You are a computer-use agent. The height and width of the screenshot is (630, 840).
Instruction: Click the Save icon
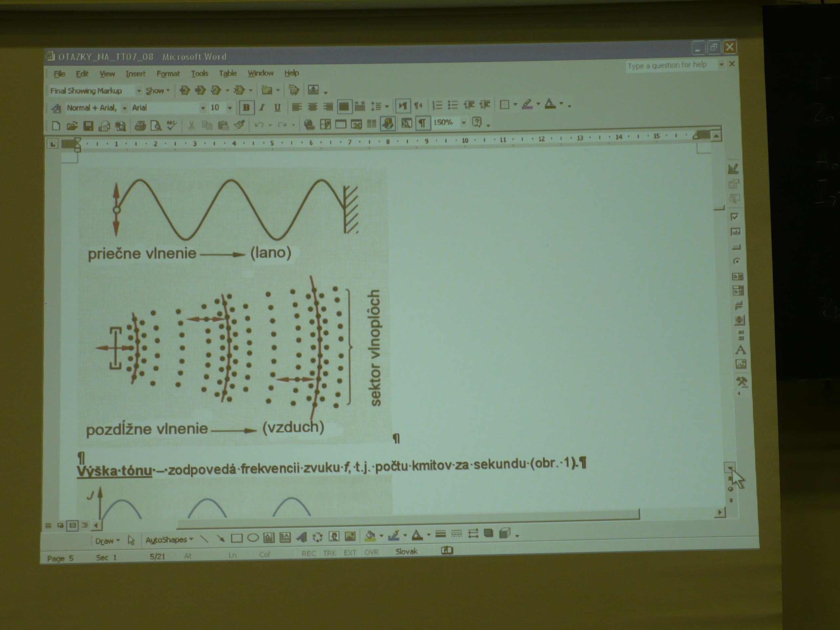[x=89, y=126]
